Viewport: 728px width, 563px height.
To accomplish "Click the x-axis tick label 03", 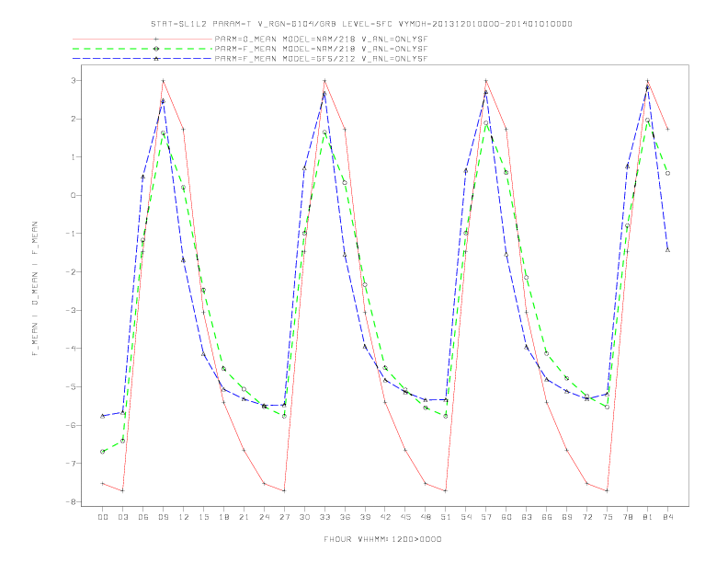I will (x=122, y=517).
